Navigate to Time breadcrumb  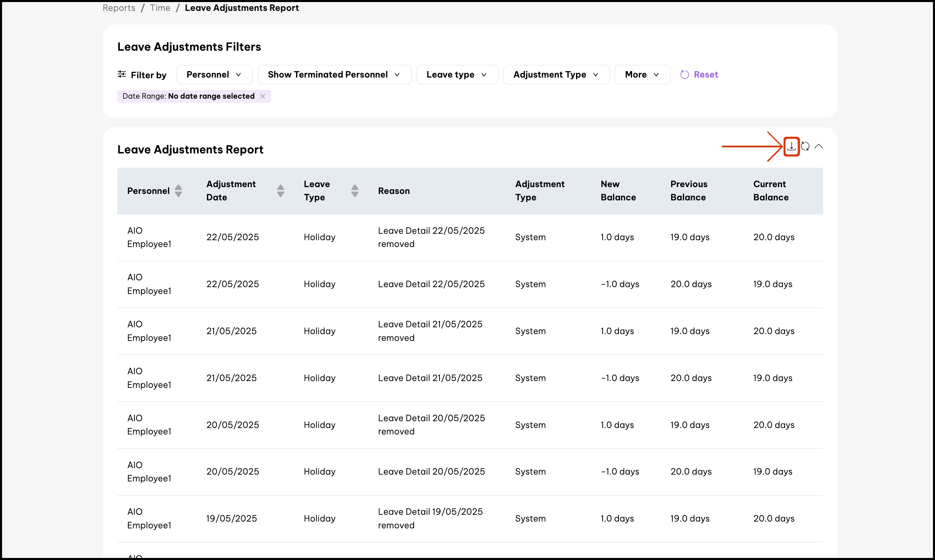160,8
